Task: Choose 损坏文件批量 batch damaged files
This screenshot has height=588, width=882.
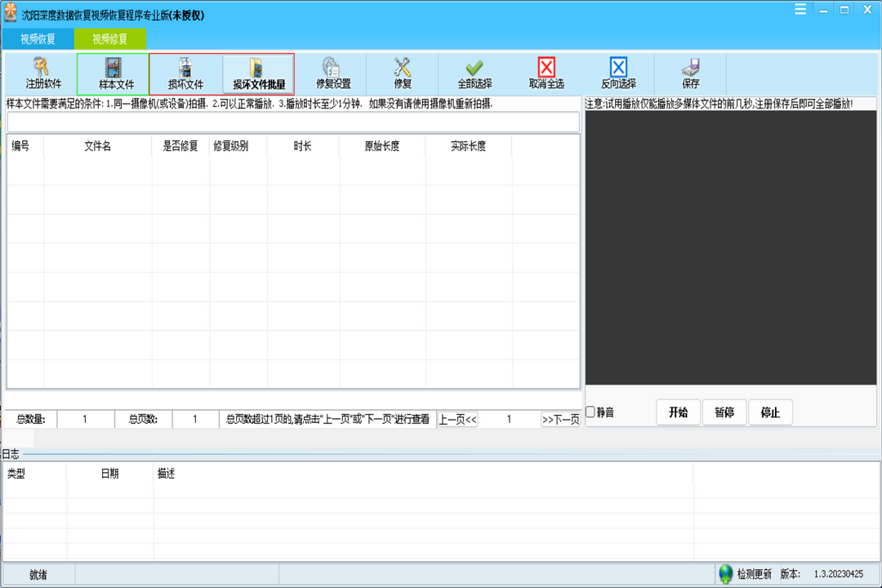Action: [x=258, y=73]
